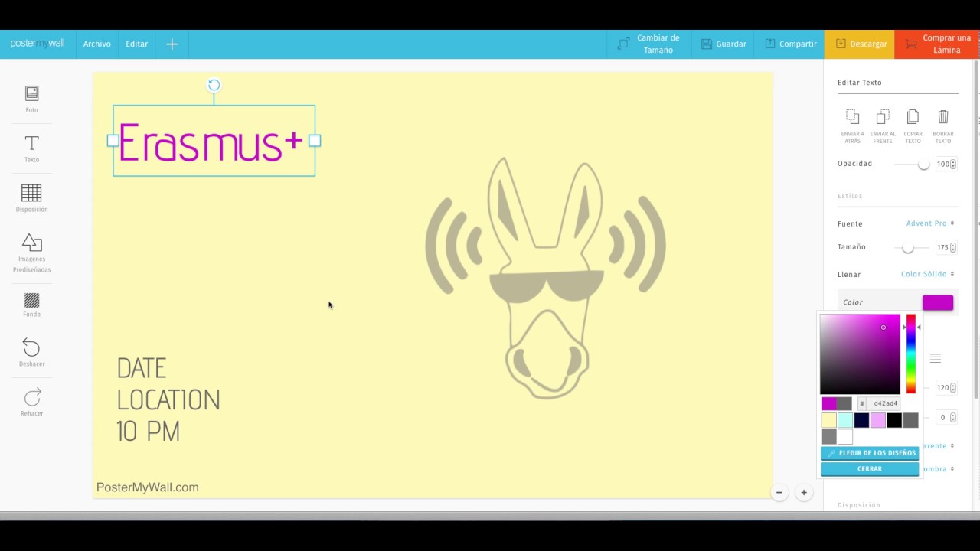980x551 pixels.
Task: Download the poster with Descargar
Action: tap(861, 44)
